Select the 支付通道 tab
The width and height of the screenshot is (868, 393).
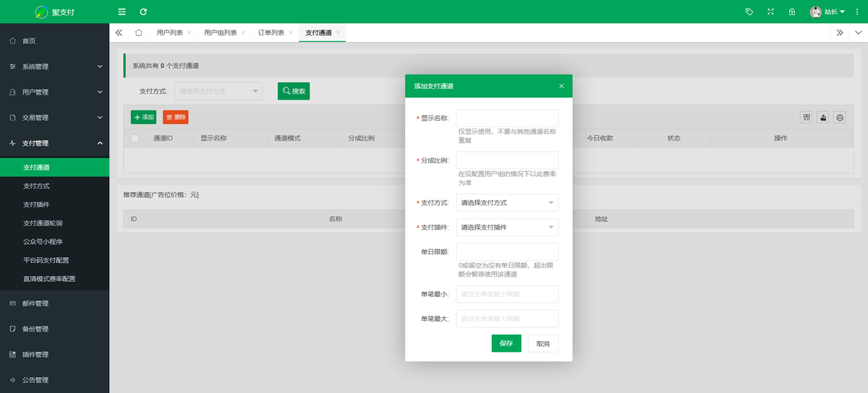[x=318, y=33]
